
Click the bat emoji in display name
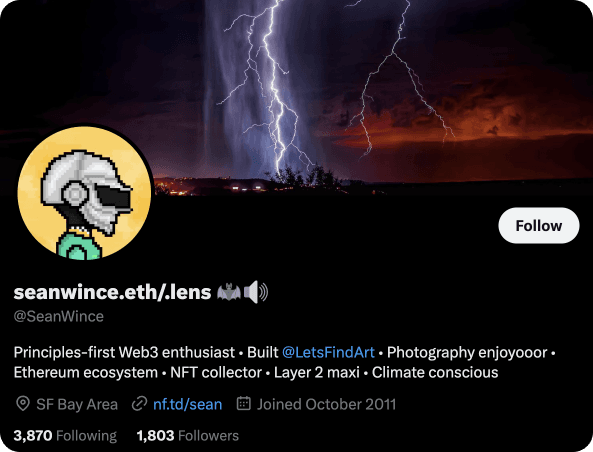pos(229,292)
